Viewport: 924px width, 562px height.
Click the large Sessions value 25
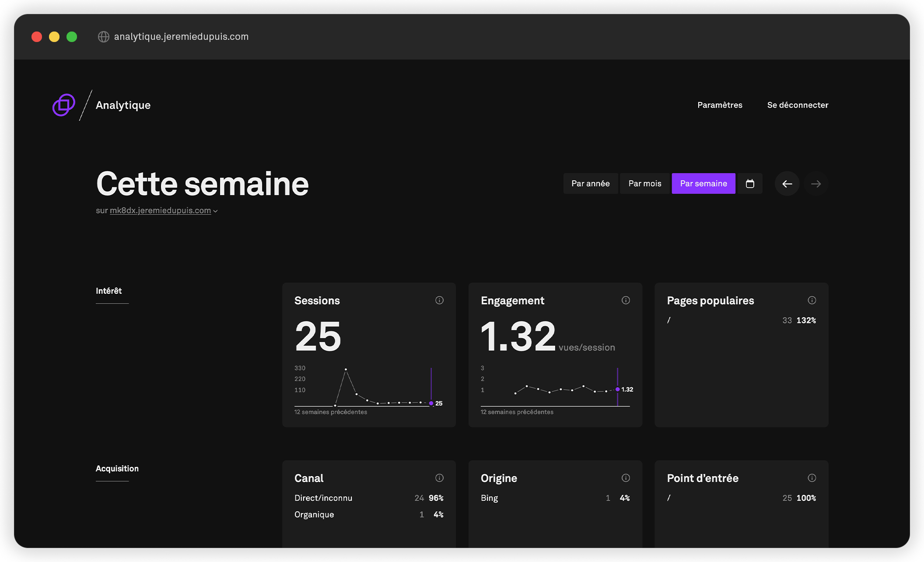(x=318, y=336)
